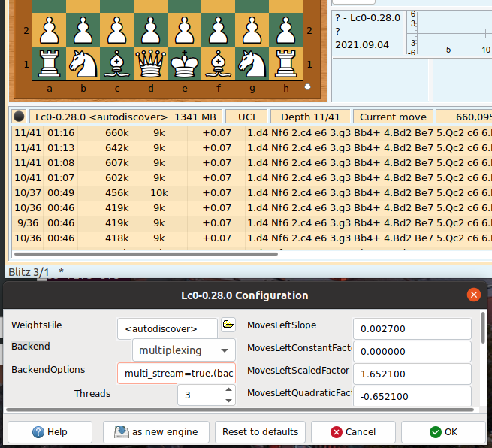Click Reset to defaults
The image size is (492, 448).
point(260,432)
